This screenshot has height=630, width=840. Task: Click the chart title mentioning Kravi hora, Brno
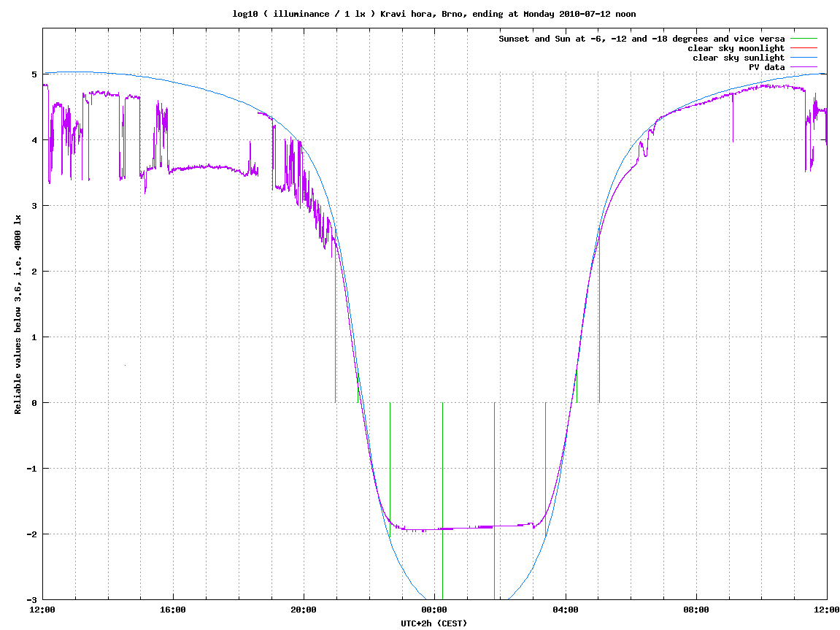pyautogui.click(x=434, y=14)
